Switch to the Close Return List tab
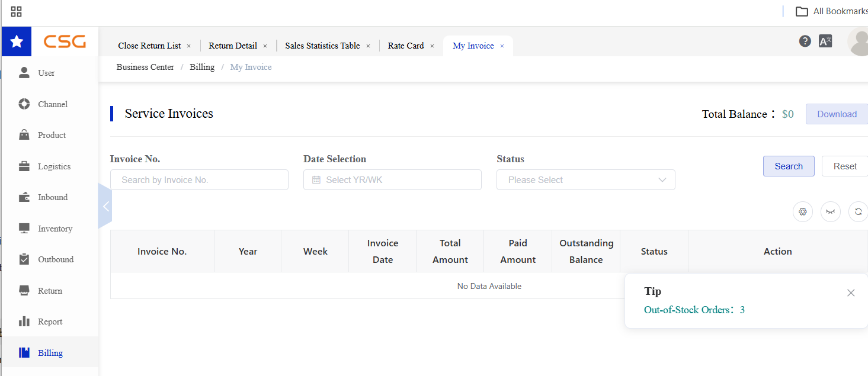The height and width of the screenshot is (376, 868). (149, 46)
